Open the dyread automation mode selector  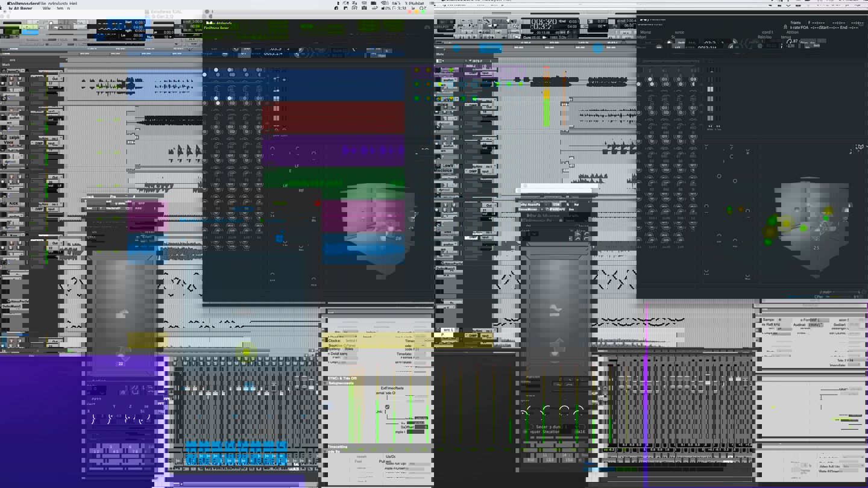click(11, 162)
